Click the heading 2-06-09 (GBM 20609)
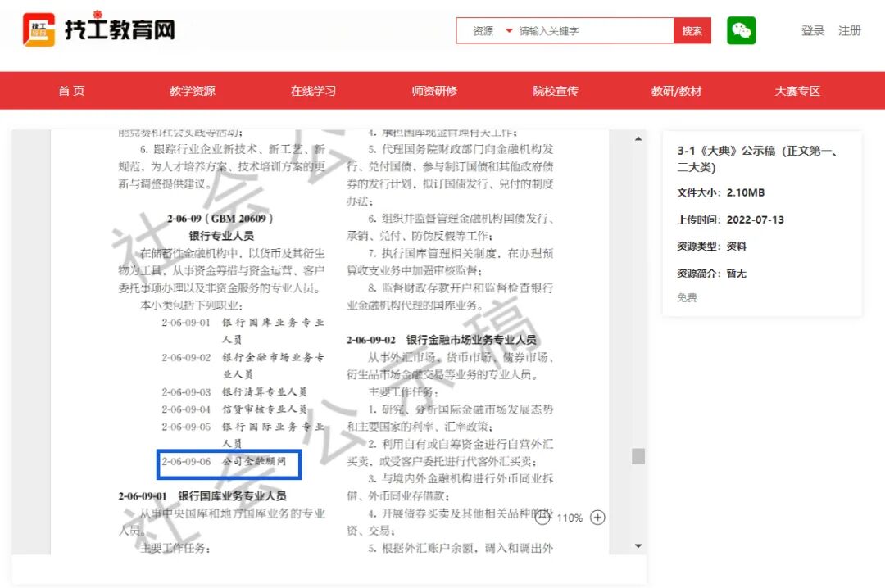Screen dimensions: 885x588 pos(220,219)
